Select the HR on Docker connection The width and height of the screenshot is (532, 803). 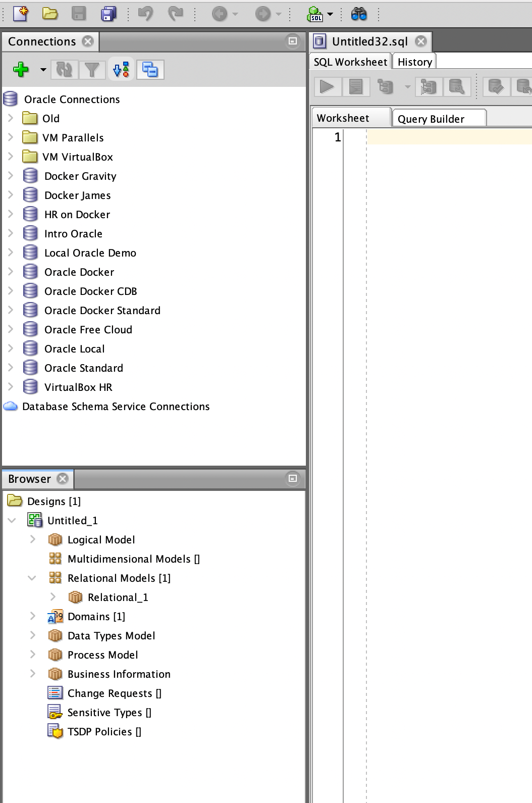click(77, 215)
